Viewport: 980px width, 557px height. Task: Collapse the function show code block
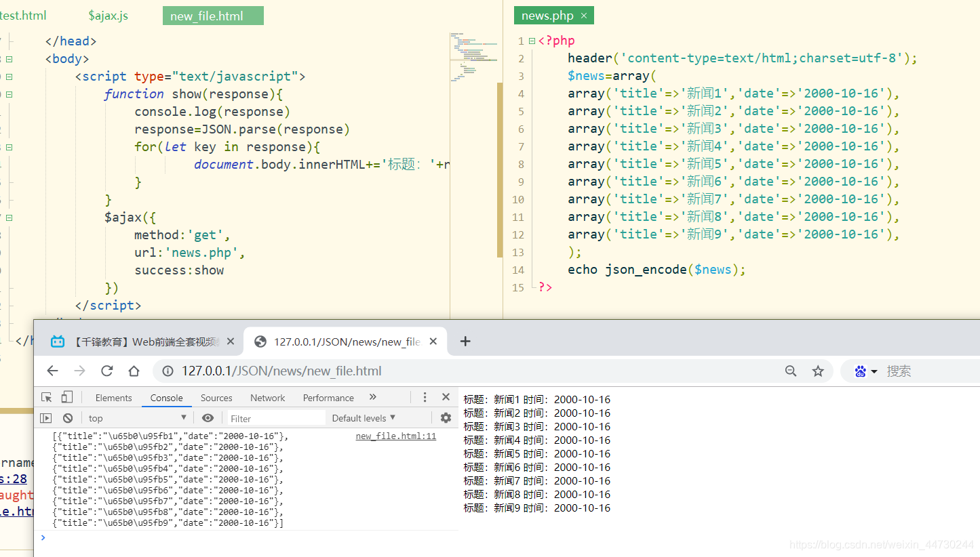(x=9, y=94)
